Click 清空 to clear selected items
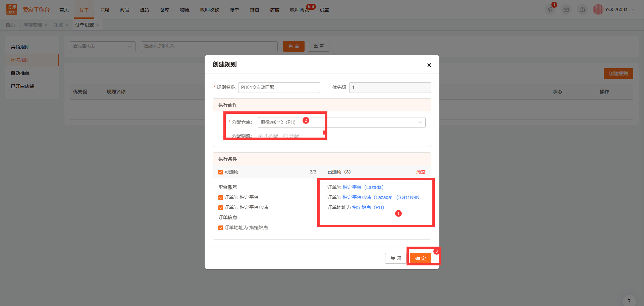This screenshot has height=306, width=644. [421, 172]
